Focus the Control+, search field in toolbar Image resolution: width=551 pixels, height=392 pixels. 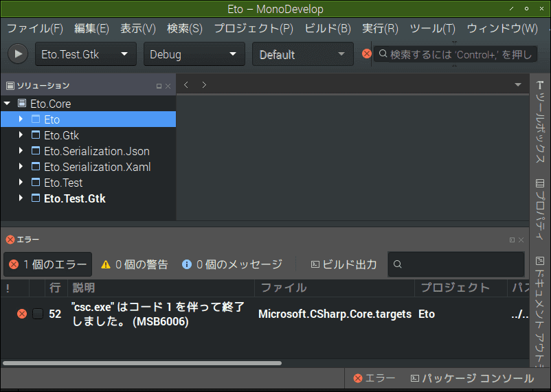(x=456, y=54)
